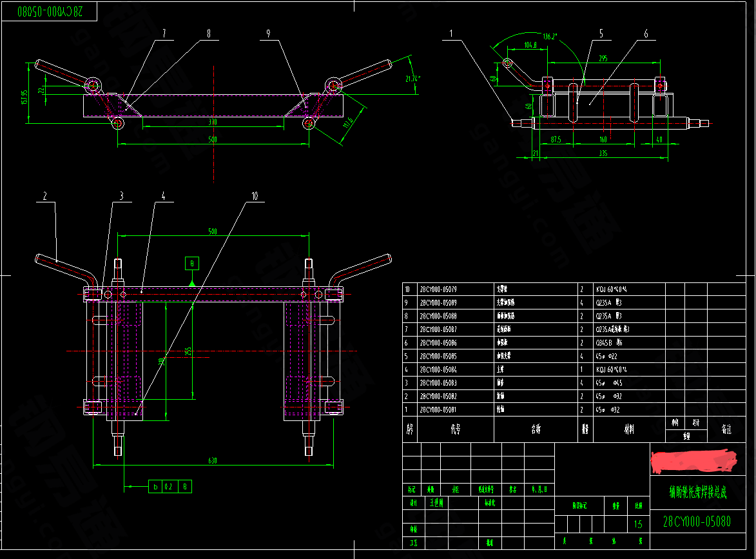Select the 136.2° angle dimension
This screenshot has width=756, height=559.
[551, 36]
